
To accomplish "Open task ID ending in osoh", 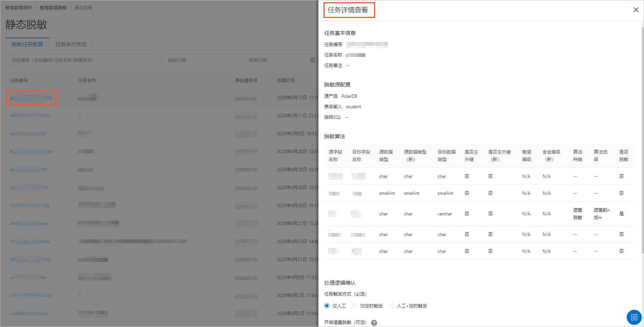I will [x=29, y=224].
